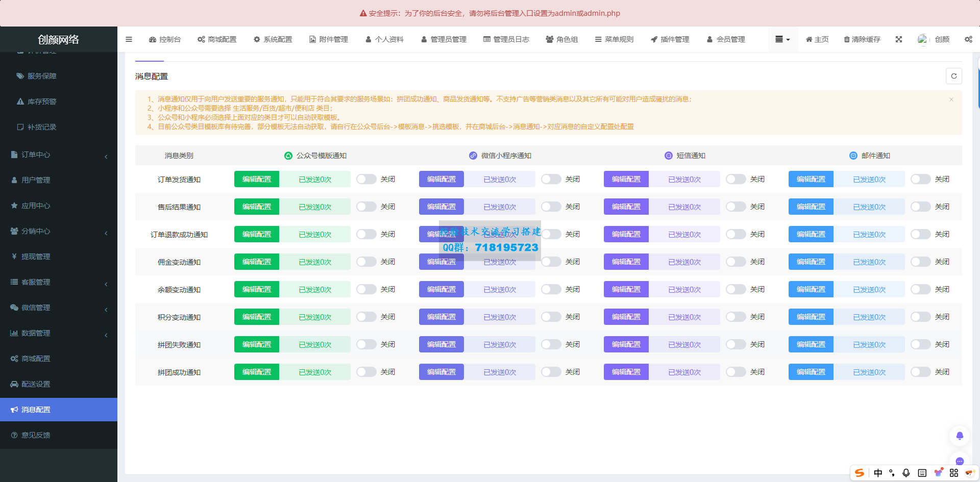Select 消息配置 in sidebar

coord(59,410)
